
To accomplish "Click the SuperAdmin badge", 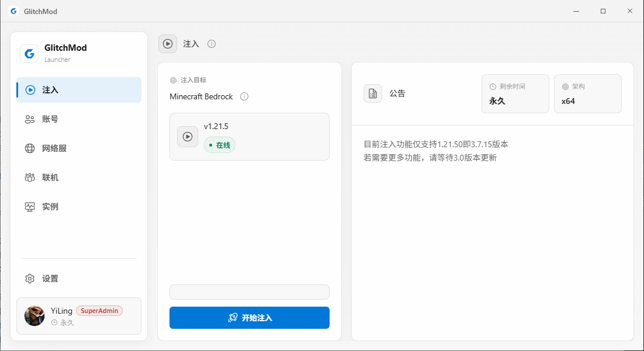I will [99, 311].
